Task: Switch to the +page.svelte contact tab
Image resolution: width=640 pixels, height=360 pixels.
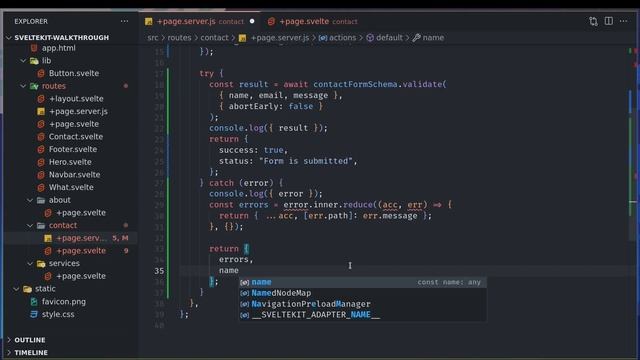Action: click(313, 21)
